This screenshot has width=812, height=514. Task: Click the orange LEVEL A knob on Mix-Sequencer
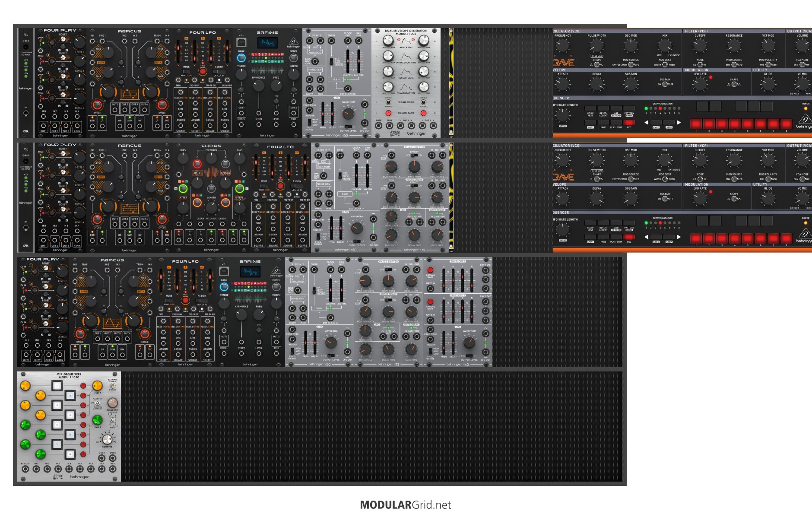pyautogui.click(x=97, y=386)
